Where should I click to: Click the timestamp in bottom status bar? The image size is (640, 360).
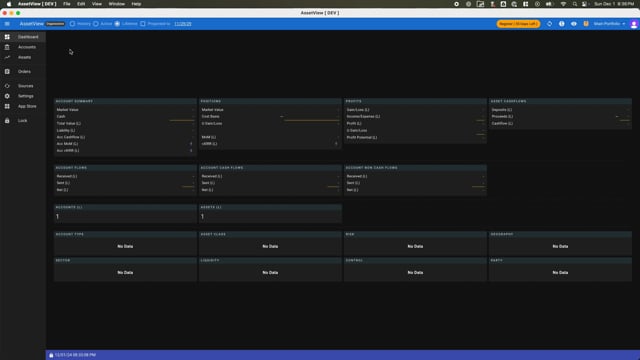tap(76, 355)
